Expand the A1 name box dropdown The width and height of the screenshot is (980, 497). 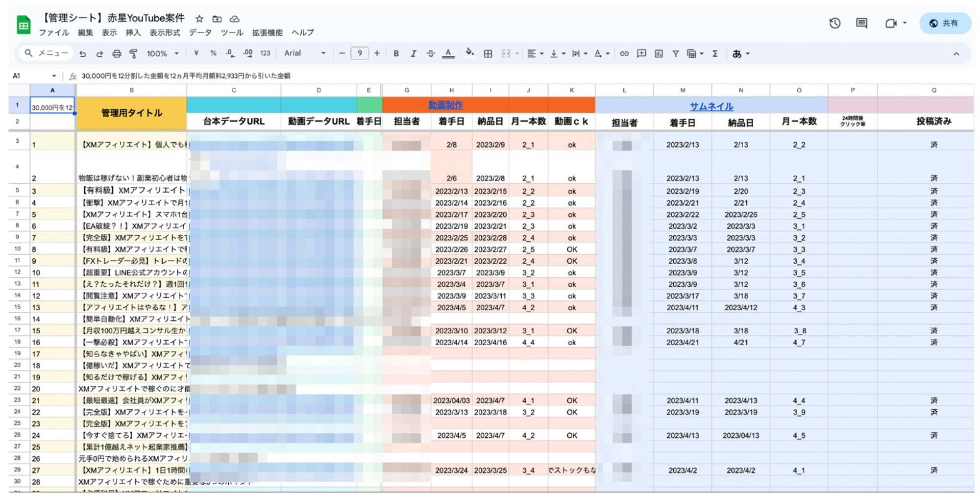54,76
